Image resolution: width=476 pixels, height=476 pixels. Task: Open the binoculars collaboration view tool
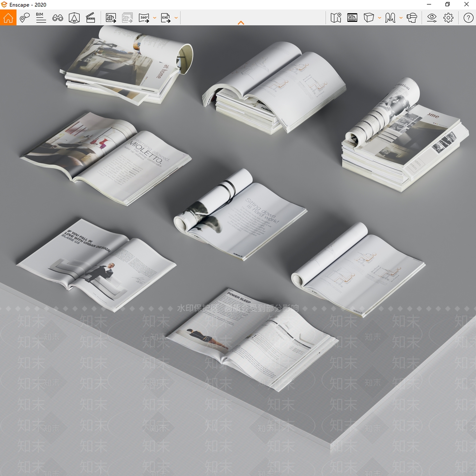point(57,18)
